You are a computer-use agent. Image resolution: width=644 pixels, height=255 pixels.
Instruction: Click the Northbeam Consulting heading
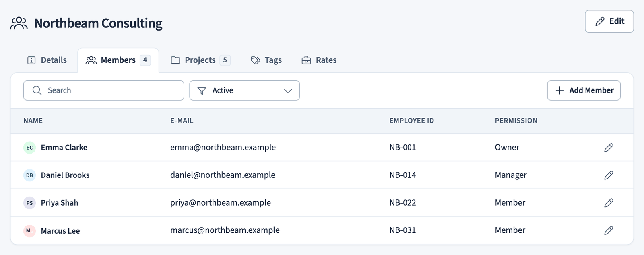98,23
